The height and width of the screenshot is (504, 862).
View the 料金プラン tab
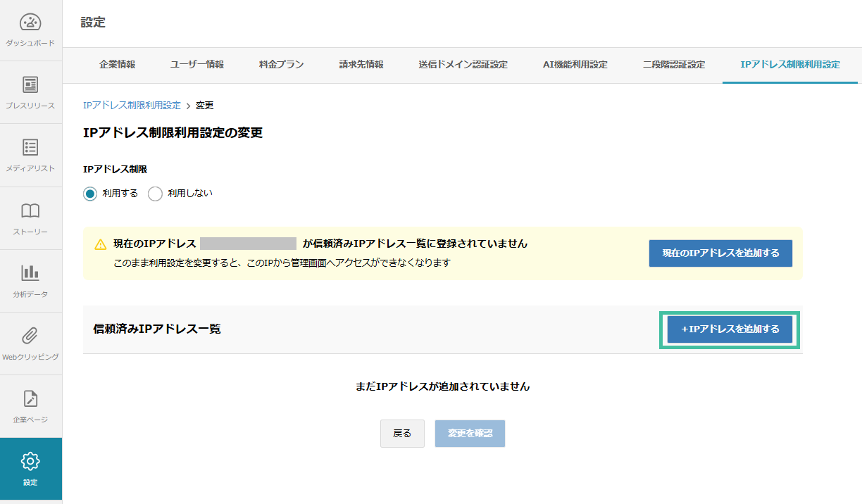(x=280, y=63)
